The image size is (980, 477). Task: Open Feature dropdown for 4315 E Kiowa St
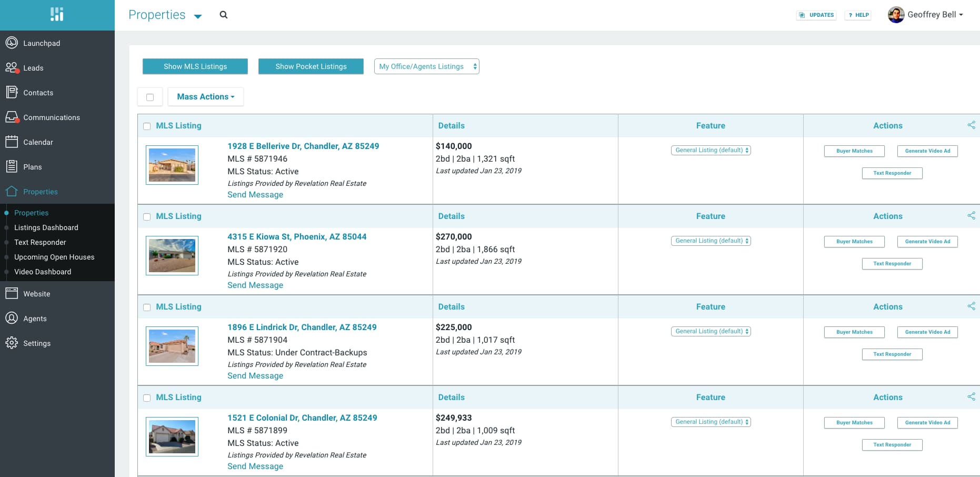click(x=711, y=241)
